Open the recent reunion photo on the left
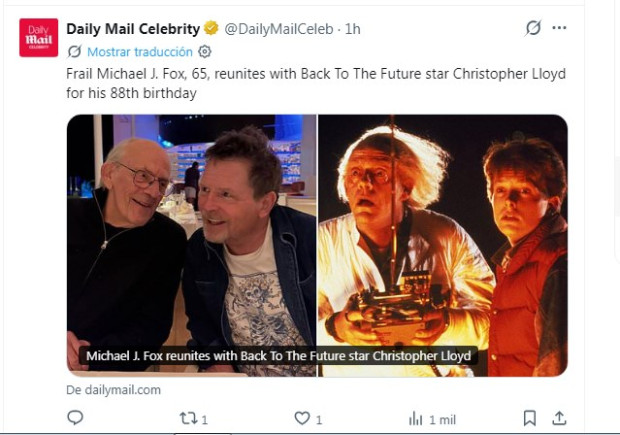Viewport: 620px width, 435px height. pos(191,245)
